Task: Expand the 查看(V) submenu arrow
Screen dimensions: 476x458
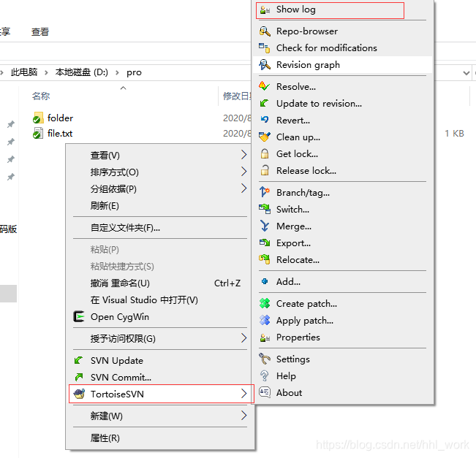Action: click(x=243, y=155)
